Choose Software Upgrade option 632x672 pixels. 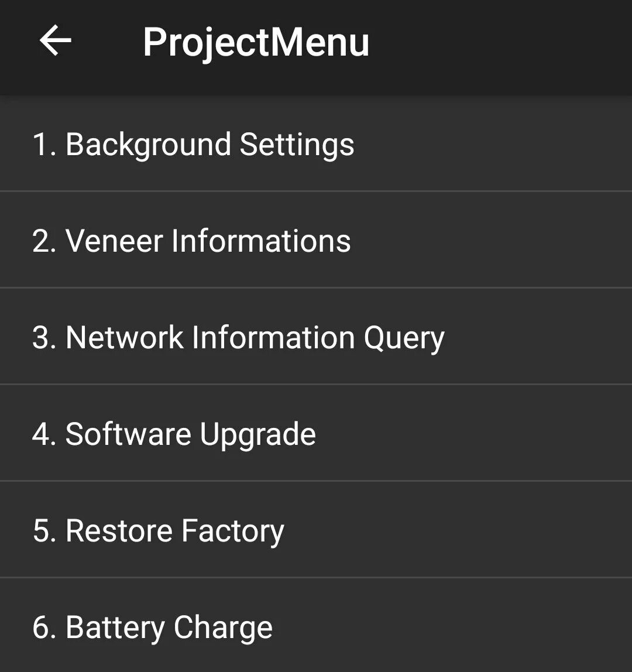316,433
